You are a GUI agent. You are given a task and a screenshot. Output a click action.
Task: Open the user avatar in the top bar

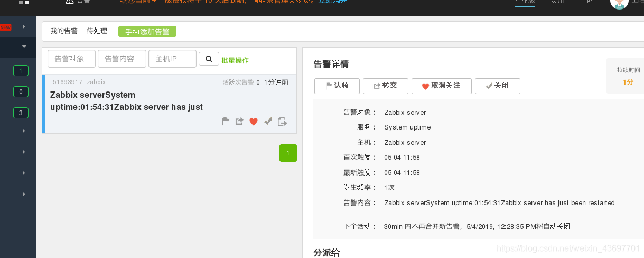pyautogui.click(x=619, y=3)
